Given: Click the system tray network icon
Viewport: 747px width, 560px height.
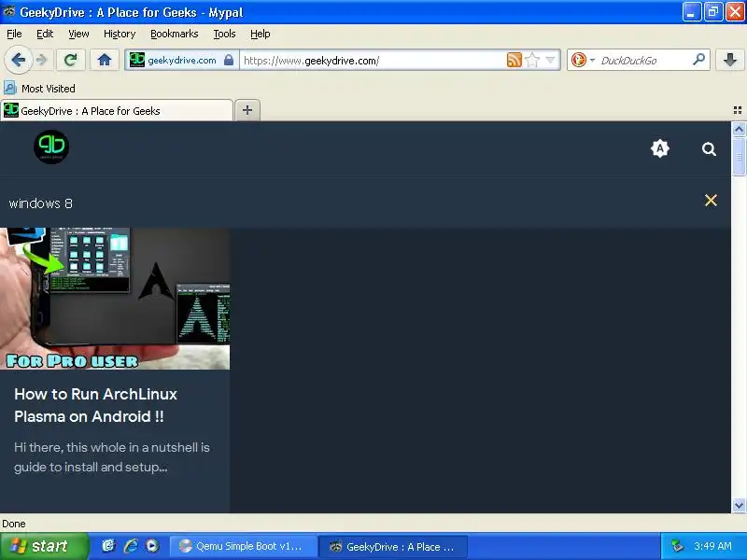Looking at the screenshot, I should (x=676, y=546).
